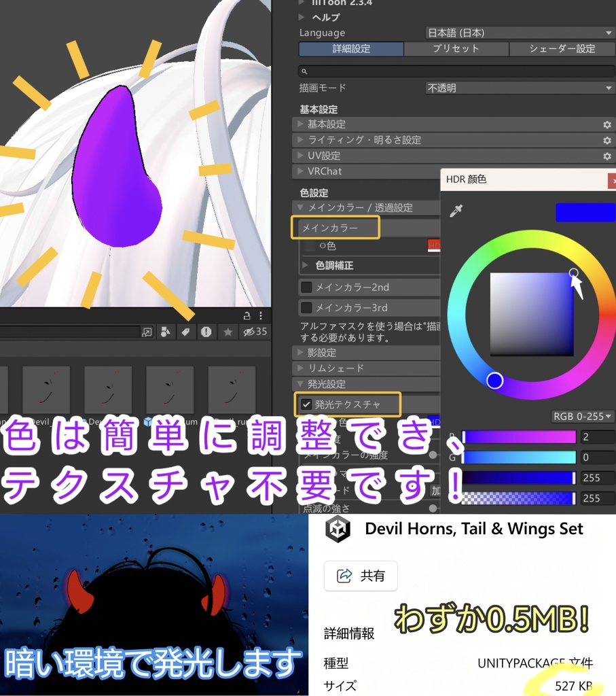Expand ライティング・明るさ設定 foldout

[x=300, y=140]
